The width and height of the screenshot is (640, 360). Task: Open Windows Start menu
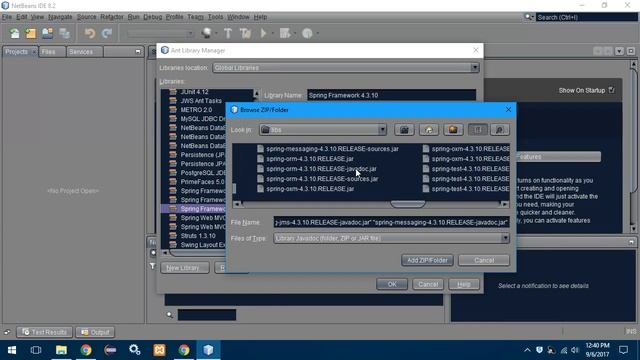point(12,350)
